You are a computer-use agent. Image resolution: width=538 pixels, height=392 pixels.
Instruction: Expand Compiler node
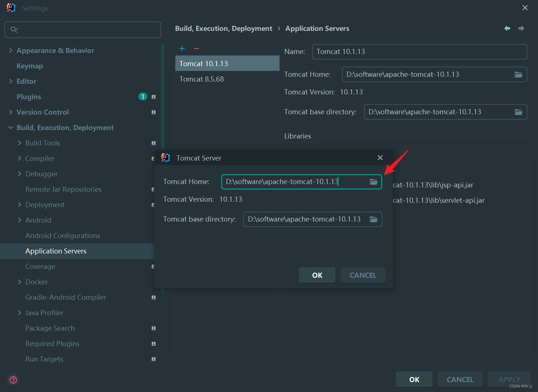coord(19,158)
